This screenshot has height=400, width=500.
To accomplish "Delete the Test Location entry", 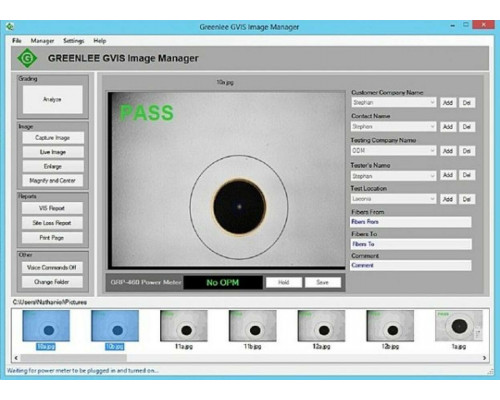I will coord(467,199).
